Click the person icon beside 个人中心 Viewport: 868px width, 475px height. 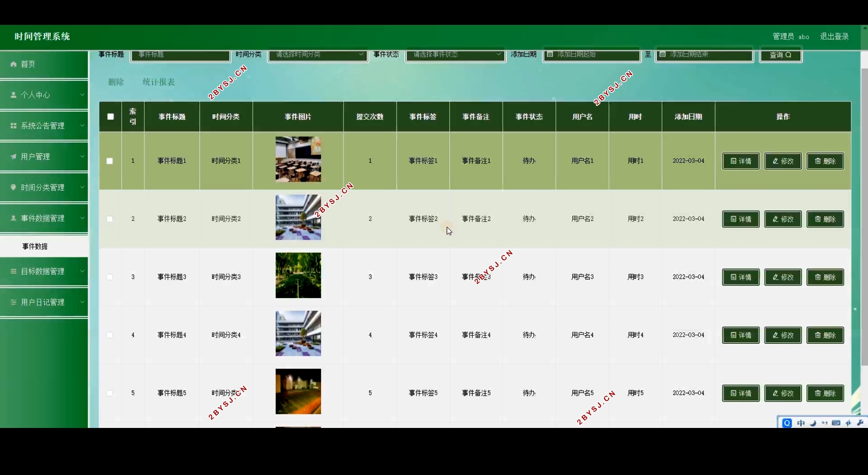(14, 95)
